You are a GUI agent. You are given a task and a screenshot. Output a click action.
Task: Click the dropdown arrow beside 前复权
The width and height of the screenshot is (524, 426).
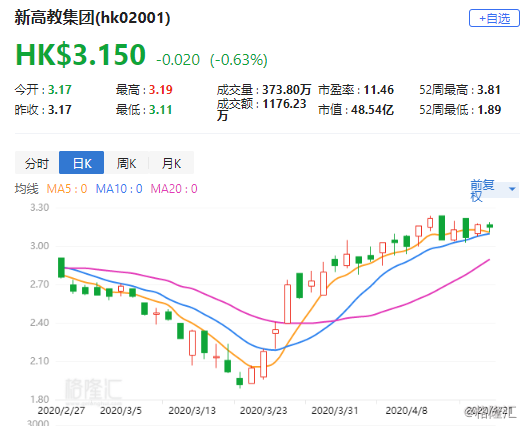512,189
